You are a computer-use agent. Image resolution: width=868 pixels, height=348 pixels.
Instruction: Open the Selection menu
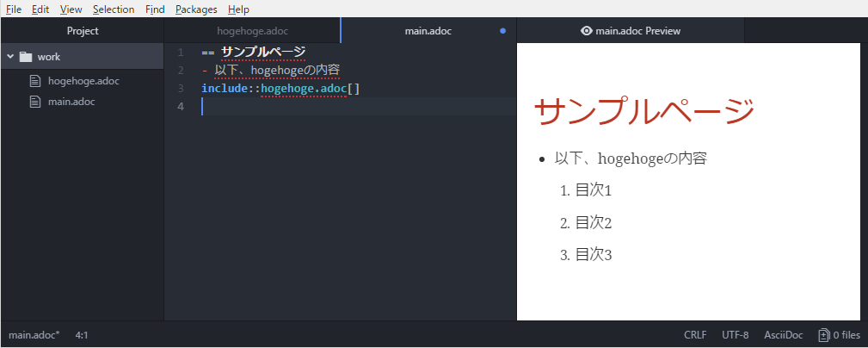(114, 9)
